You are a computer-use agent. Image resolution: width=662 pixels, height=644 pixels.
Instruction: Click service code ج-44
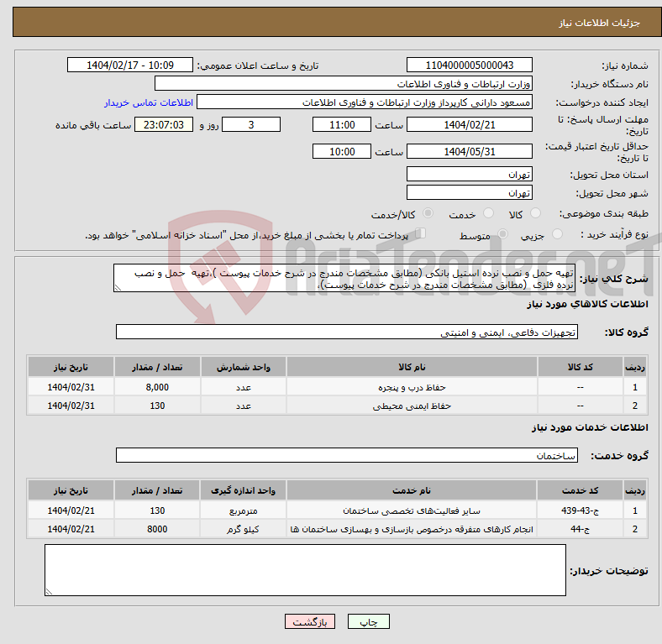pyautogui.click(x=581, y=529)
